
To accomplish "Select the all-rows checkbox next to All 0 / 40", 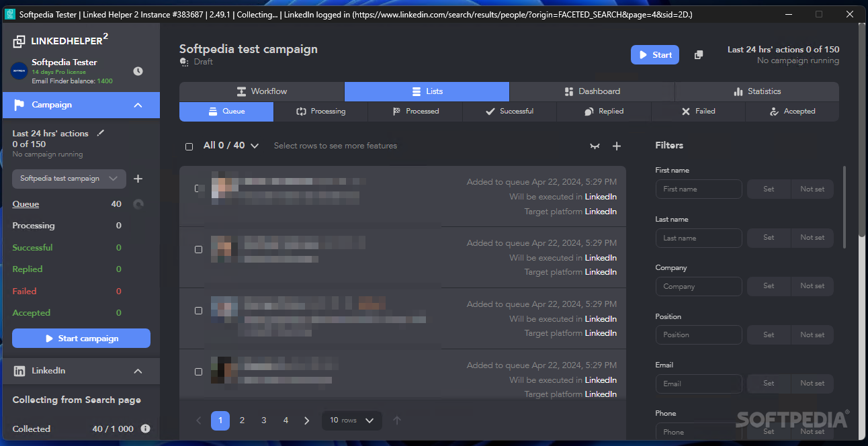I will 189,146.
